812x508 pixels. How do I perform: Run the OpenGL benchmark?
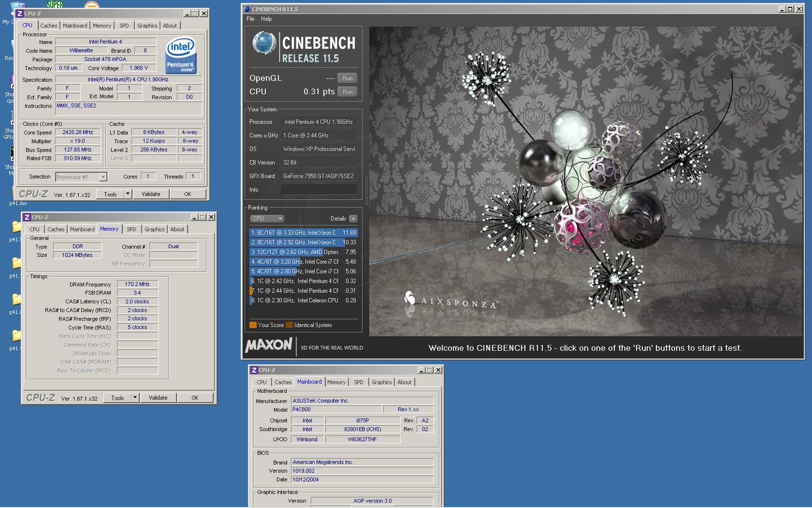coord(348,78)
